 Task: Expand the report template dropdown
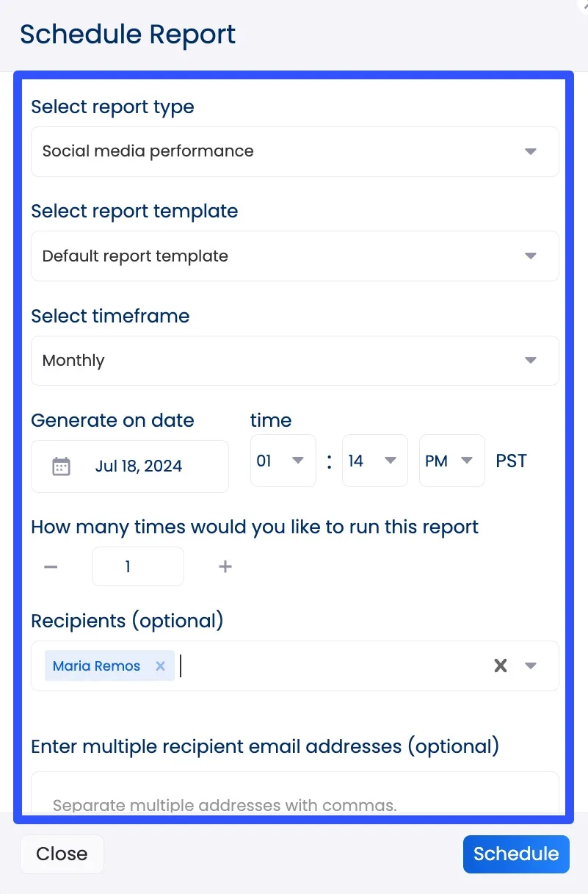pos(531,256)
